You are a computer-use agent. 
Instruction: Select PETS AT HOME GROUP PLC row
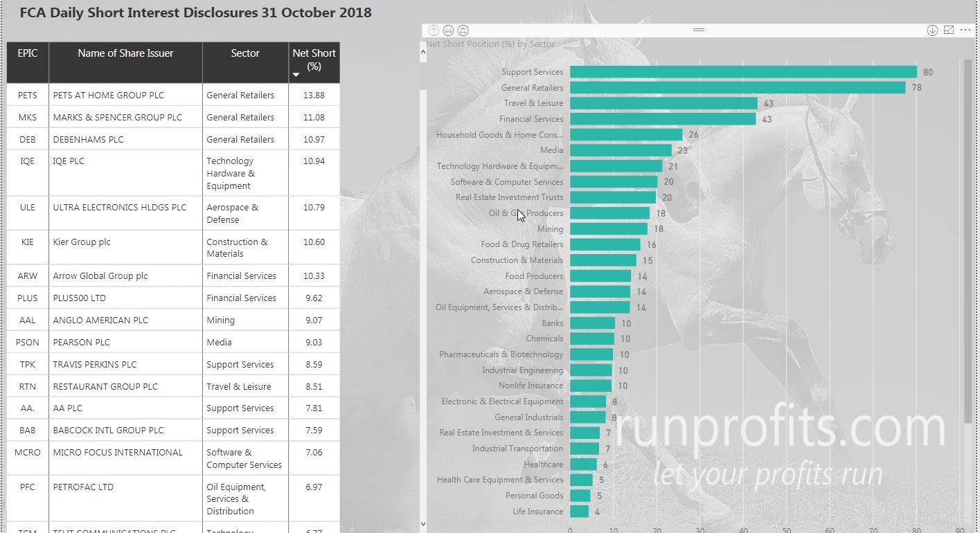coord(108,96)
